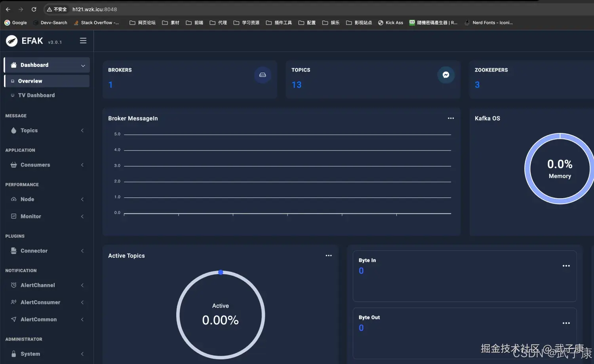Expand the AlertCommon menu chevron
Viewport: 594px width, 364px height.
(x=82, y=319)
